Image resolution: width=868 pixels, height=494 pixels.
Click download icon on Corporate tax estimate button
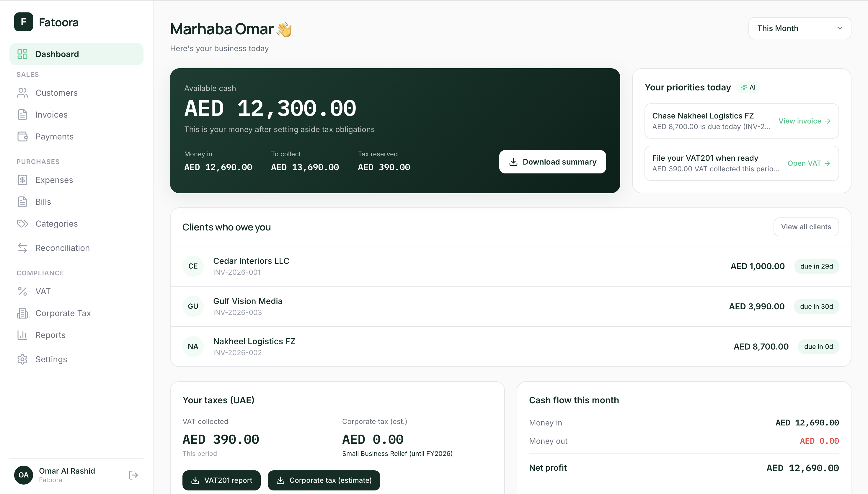click(280, 480)
